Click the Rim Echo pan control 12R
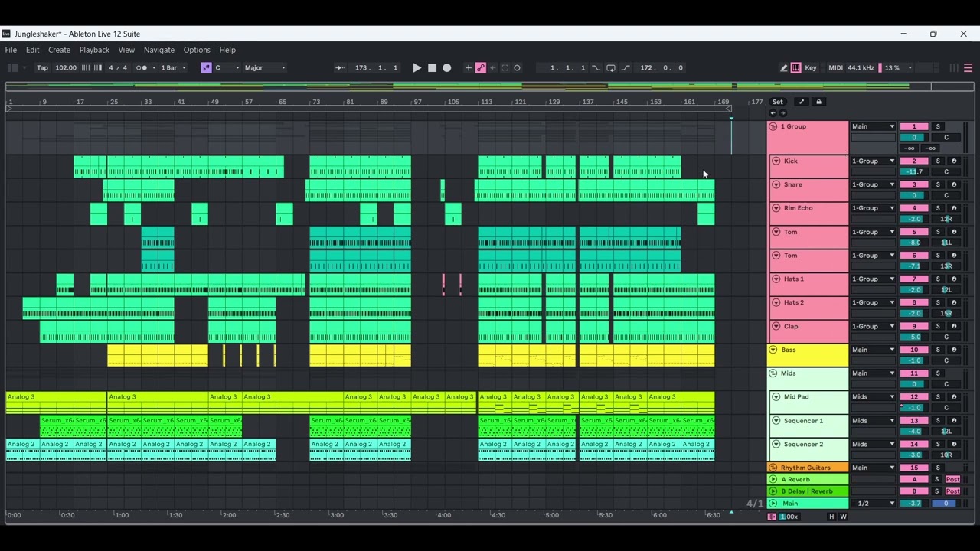 (946, 219)
